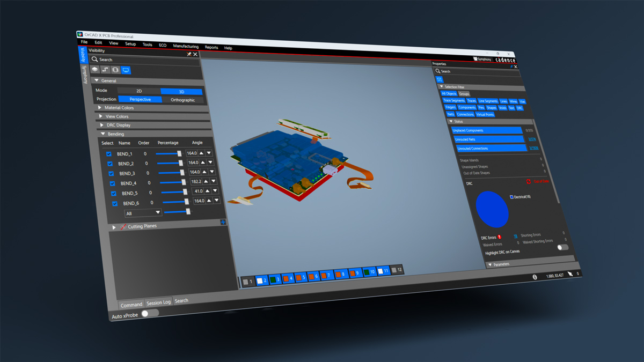Select Orthographic projection
This screenshot has height=362, width=644.
(x=182, y=100)
